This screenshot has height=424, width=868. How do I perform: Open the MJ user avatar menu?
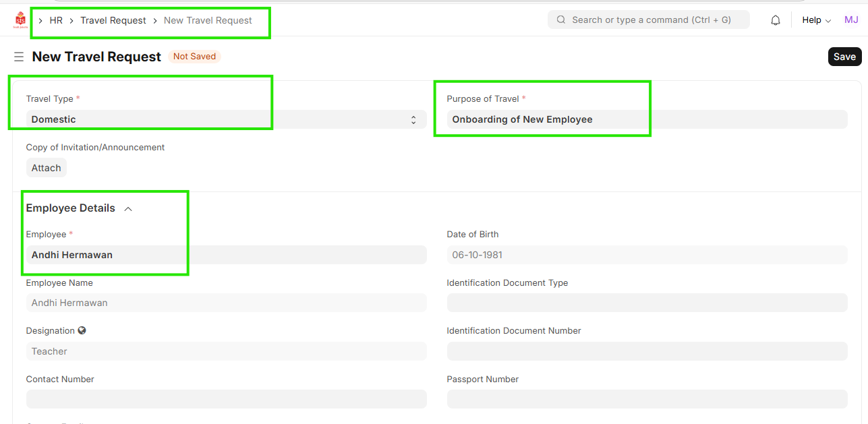click(x=851, y=20)
